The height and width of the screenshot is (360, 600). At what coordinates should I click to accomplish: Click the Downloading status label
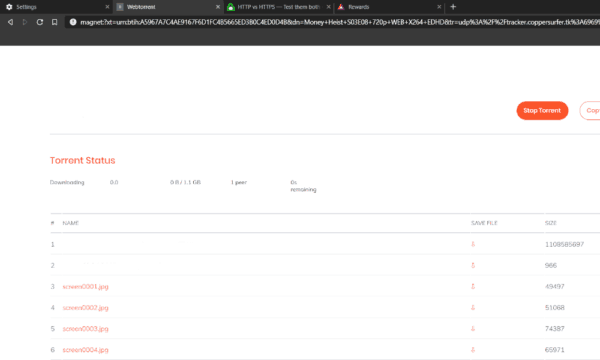pyautogui.click(x=67, y=182)
